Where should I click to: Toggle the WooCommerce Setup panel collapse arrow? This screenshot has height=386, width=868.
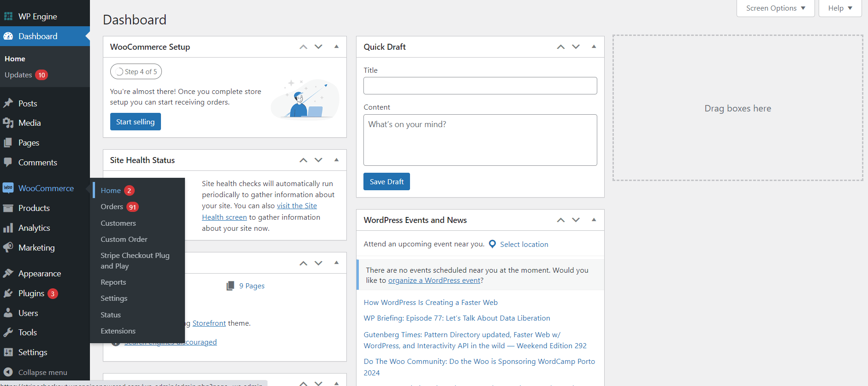pyautogui.click(x=336, y=47)
